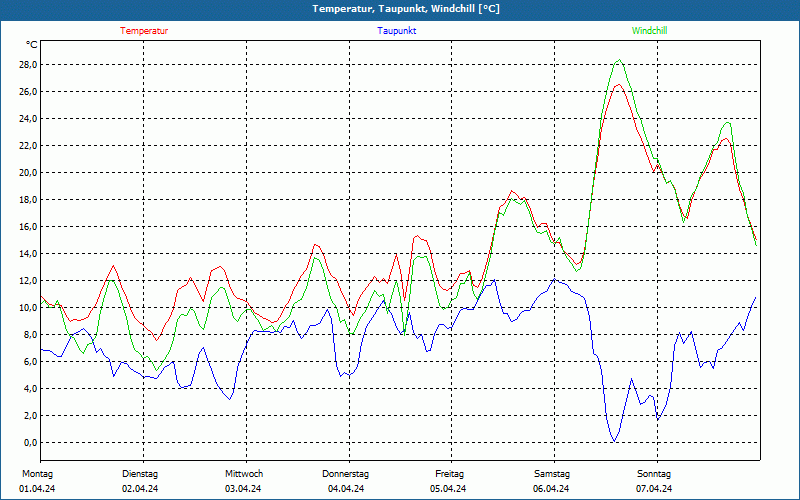800x500 pixels.
Task: Select the 28,0 y-axis value
Action: (x=28, y=65)
